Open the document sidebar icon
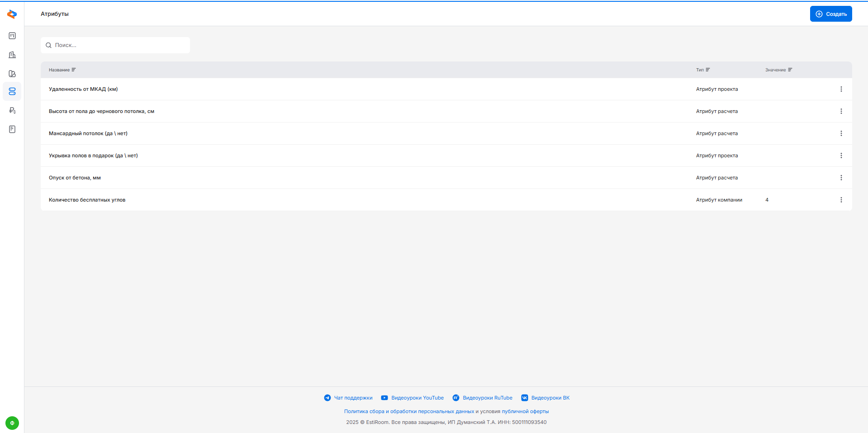The image size is (868, 433). pyautogui.click(x=12, y=129)
